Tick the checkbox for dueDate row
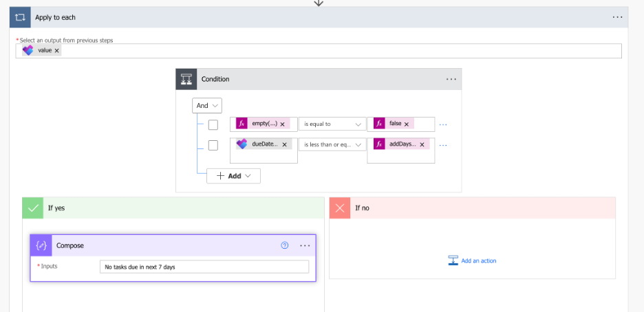Viewport: 644px width, 312px height. tap(213, 145)
